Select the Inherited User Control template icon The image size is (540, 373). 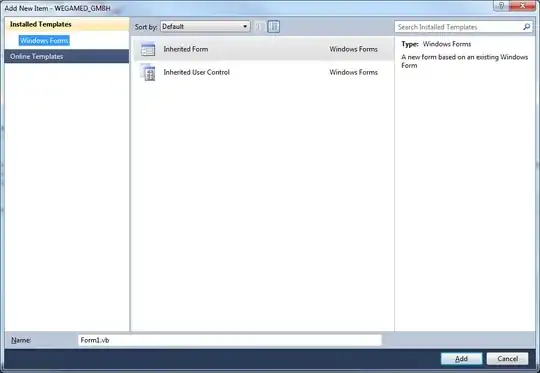[x=148, y=72]
